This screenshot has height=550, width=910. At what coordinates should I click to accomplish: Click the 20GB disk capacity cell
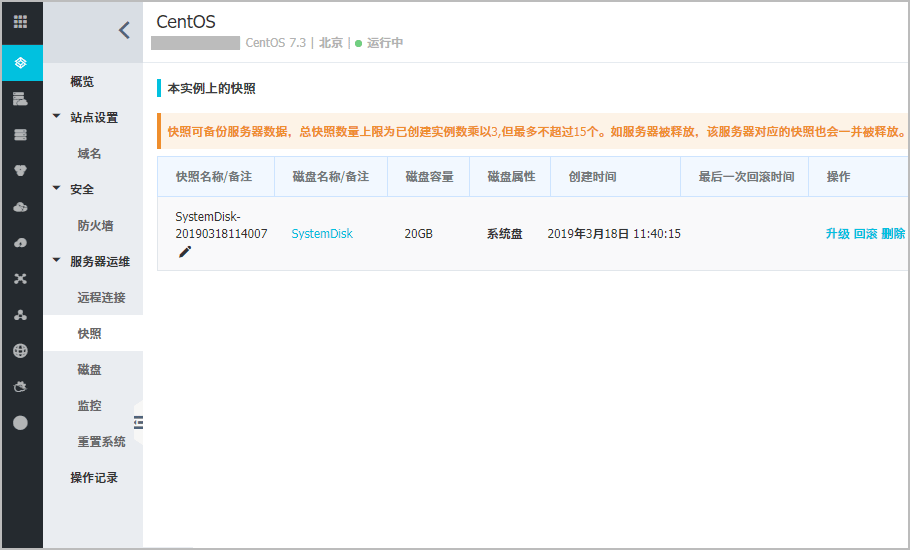418,234
